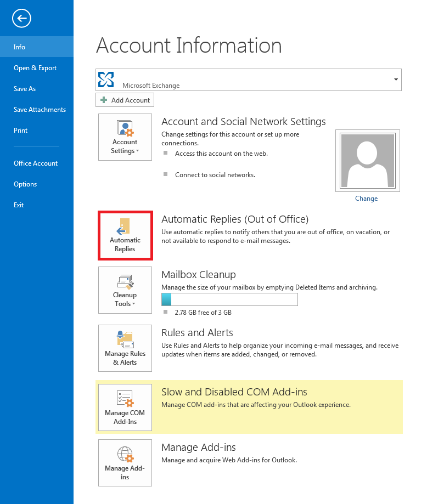Image resolution: width=427 pixels, height=504 pixels.
Task: Open the Manage Add-ins web tool
Action: pyautogui.click(x=125, y=462)
